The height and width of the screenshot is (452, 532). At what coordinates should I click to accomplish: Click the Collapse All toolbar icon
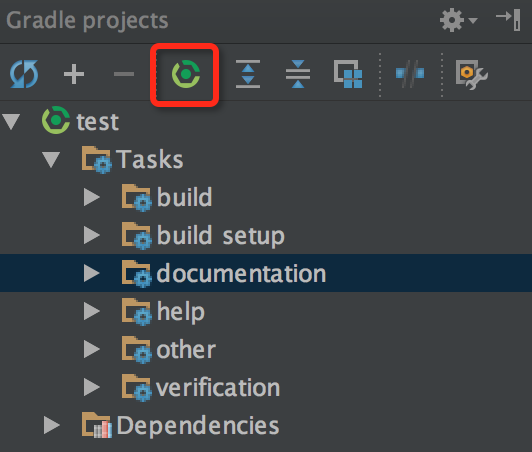pyautogui.click(x=298, y=74)
